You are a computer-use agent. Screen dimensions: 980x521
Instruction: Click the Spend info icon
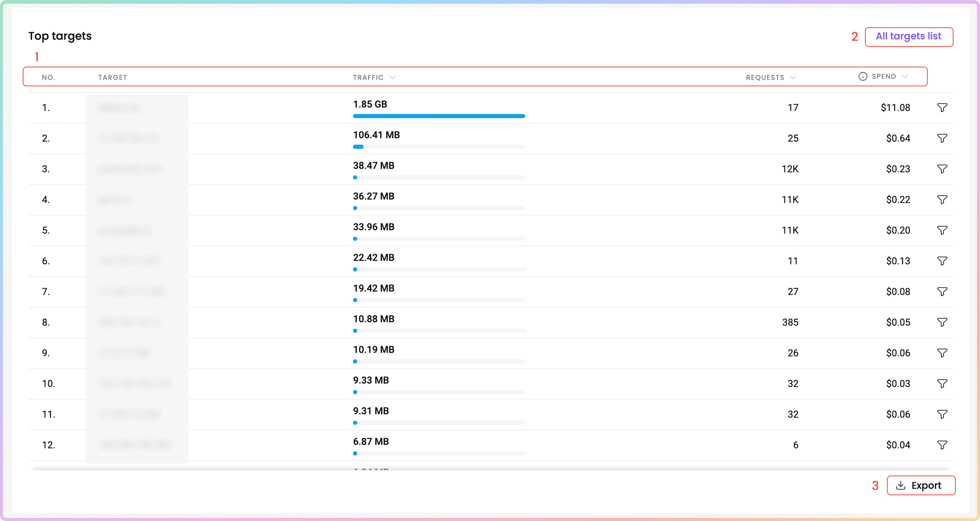pos(863,76)
